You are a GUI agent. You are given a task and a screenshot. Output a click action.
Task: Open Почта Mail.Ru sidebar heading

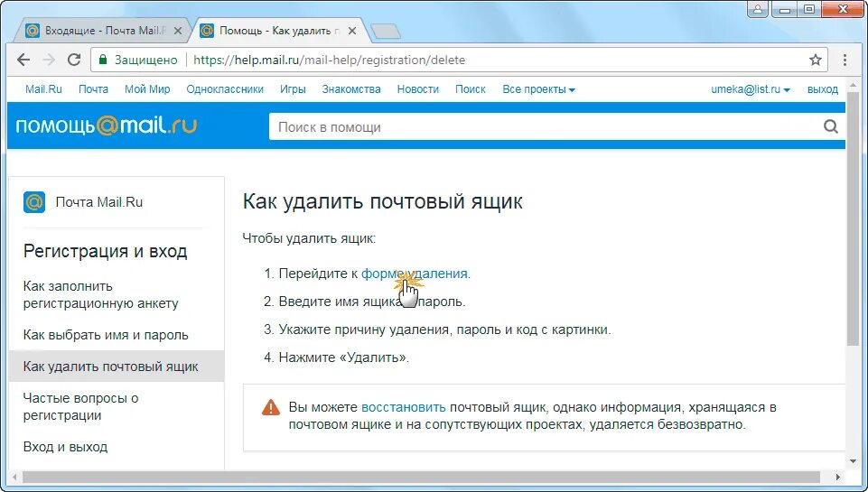click(99, 202)
